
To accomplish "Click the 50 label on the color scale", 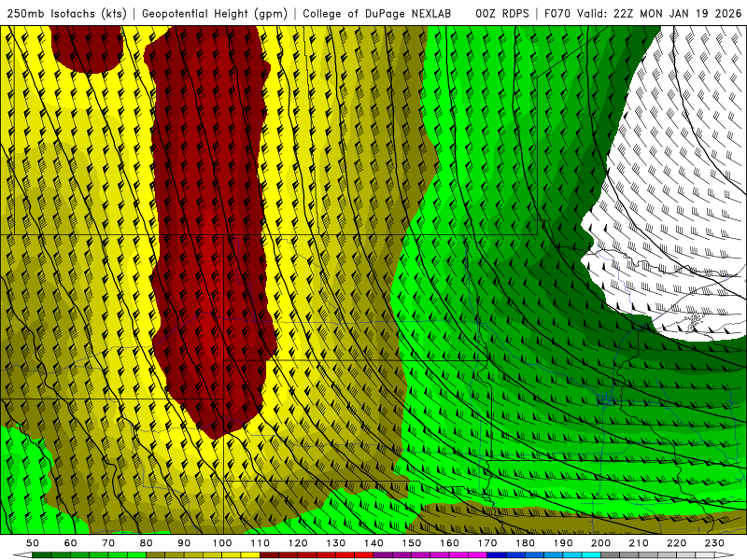I will 33,543.
